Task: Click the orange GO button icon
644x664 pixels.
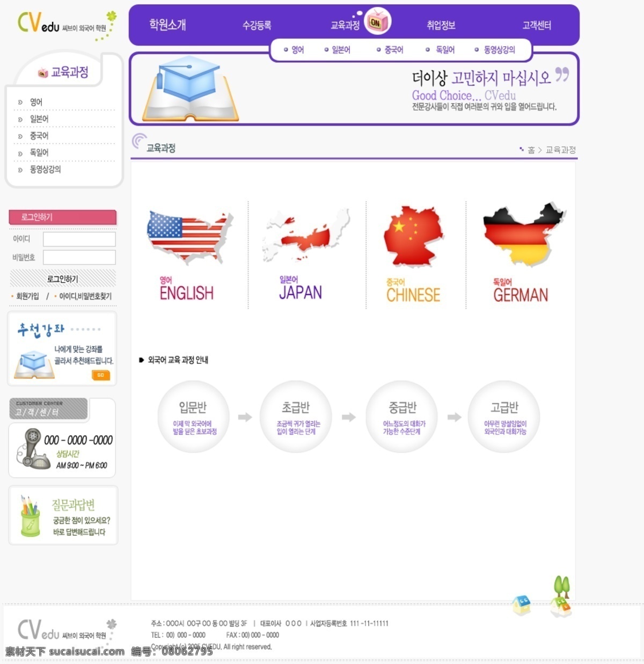Action: [100, 375]
